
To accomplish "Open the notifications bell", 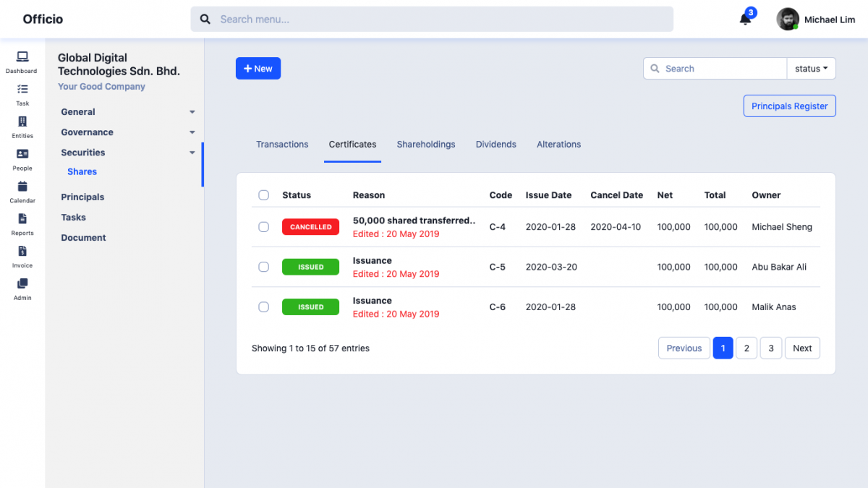I will pyautogui.click(x=745, y=18).
